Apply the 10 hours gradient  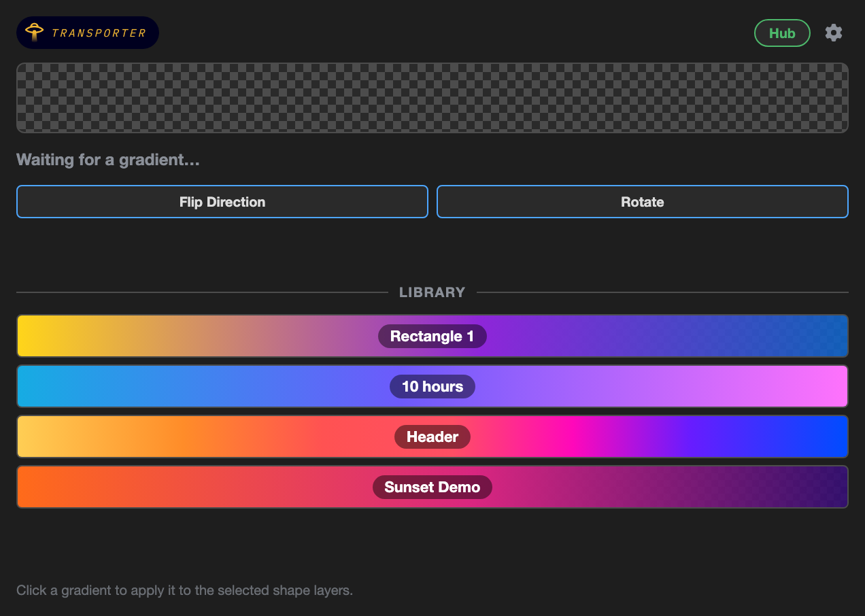click(x=432, y=386)
